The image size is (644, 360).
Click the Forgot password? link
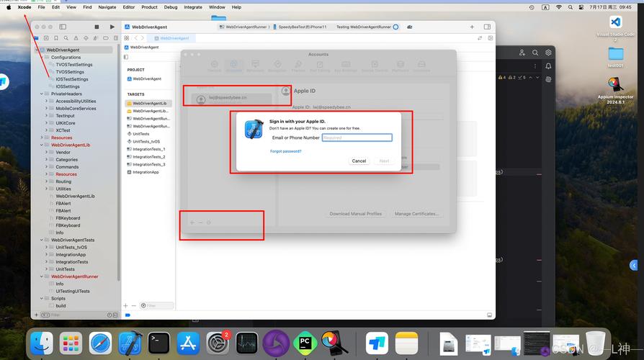click(x=285, y=151)
